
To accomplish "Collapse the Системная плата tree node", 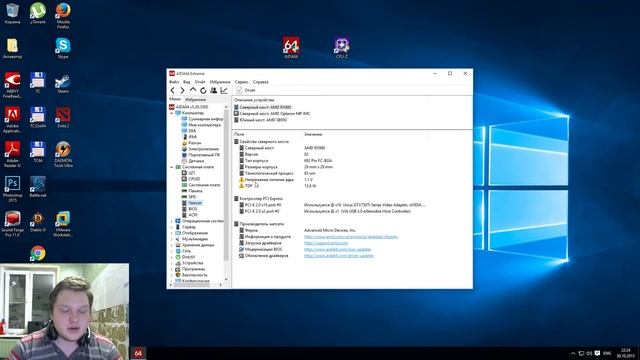I will (x=172, y=167).
